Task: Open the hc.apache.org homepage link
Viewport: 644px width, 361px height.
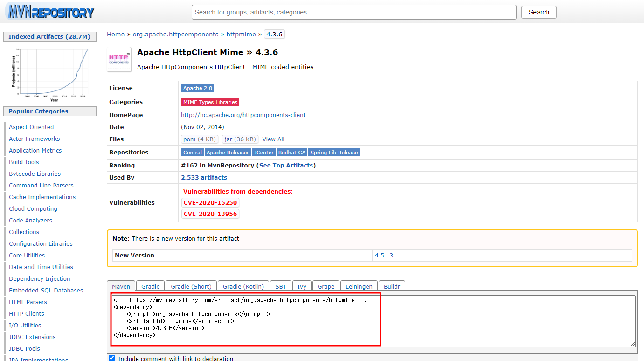Action: click(243, 115)
